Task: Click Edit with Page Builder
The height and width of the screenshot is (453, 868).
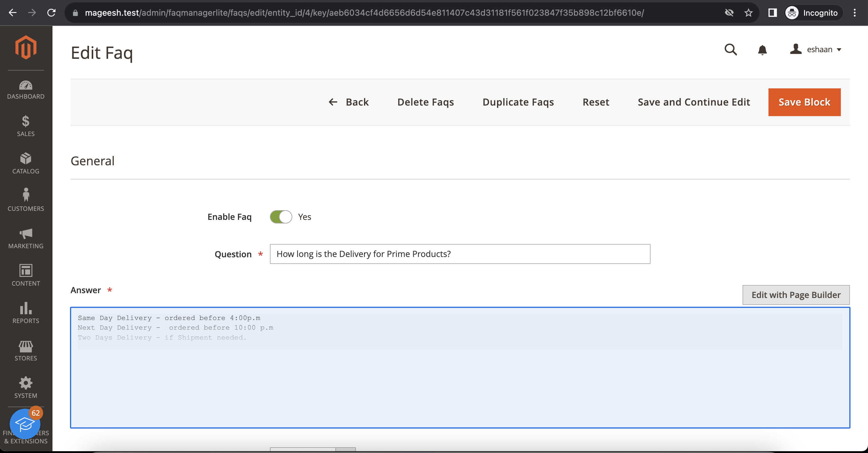Action: pyautogui.click(x=796, y=295)
